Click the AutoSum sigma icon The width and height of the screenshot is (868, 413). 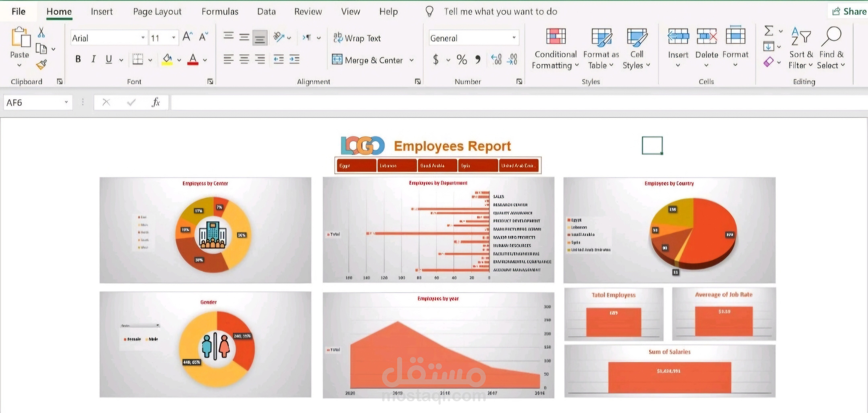pos(769,31)
